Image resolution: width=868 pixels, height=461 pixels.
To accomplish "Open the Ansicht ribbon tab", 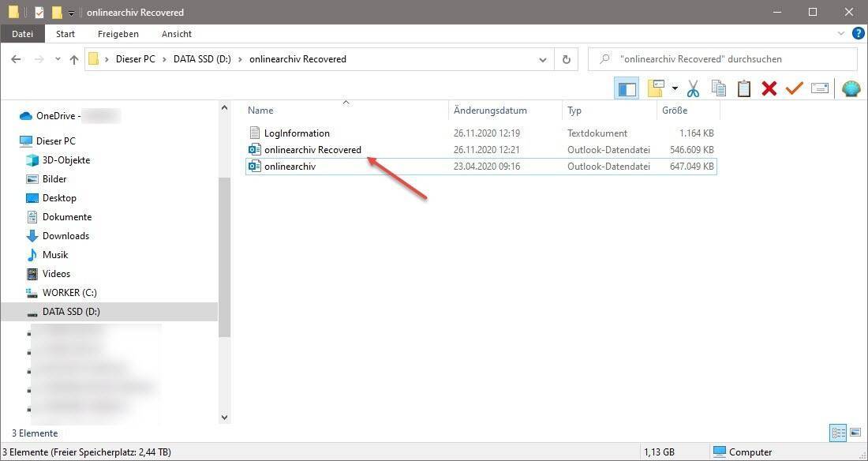I will pyautogui.click(x=177, y=34).
